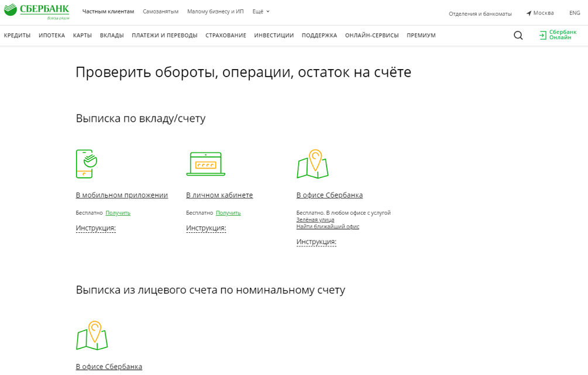
Task: Click the mobile app phone icon
Action: tap(86, 163)
